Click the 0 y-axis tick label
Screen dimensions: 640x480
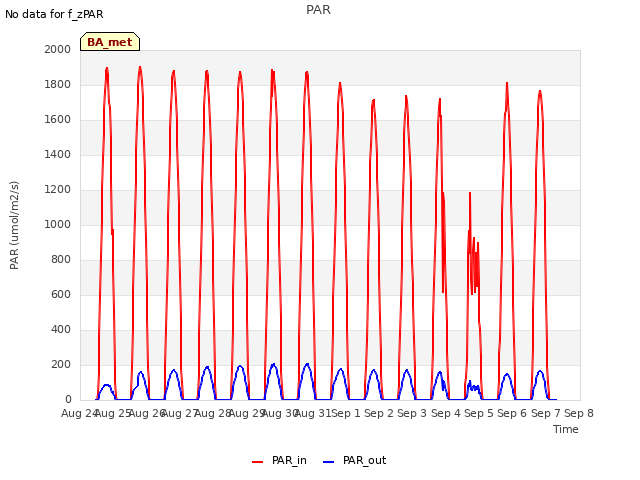point(68,400)
